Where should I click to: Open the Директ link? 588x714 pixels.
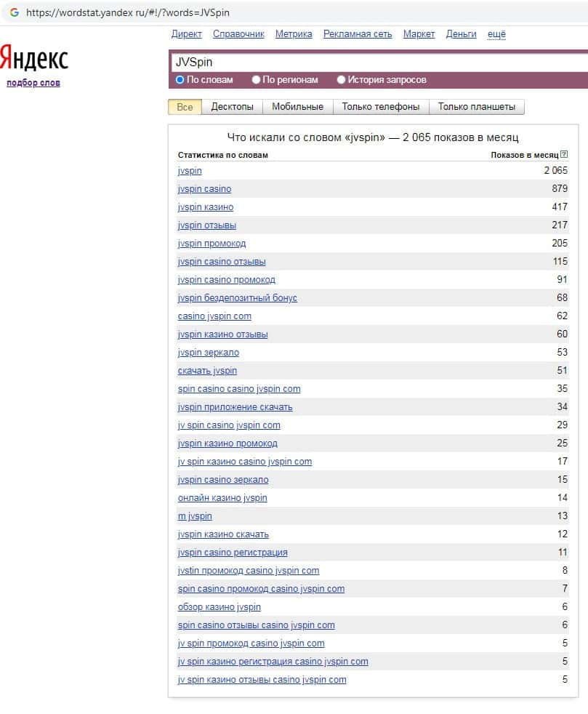(187, 34)
